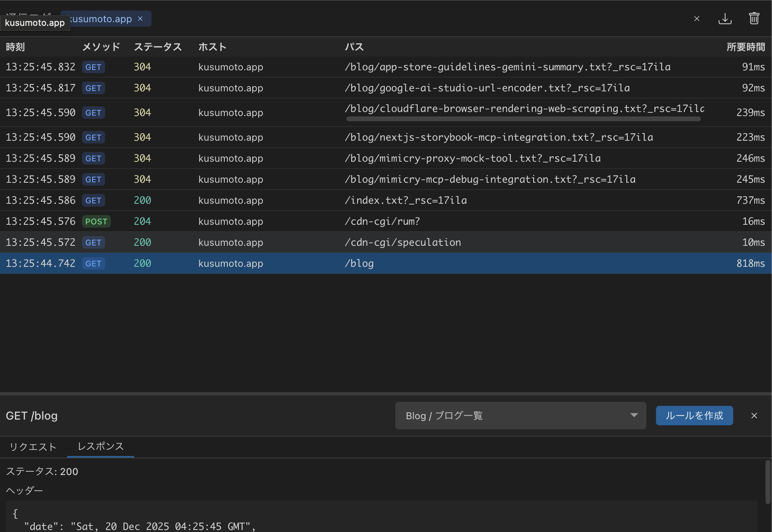Image resolution: width=772 pixels, height=532 pixels.
Task: Select the /cdn-cgi/rum? request row
Action: [x=386, y=222]
